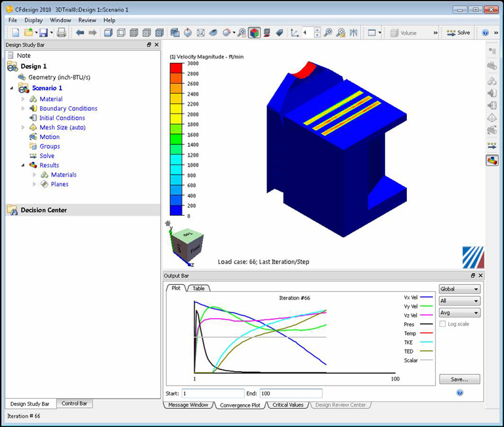Expand the Mesh Size (auto) node

(23, 127)
